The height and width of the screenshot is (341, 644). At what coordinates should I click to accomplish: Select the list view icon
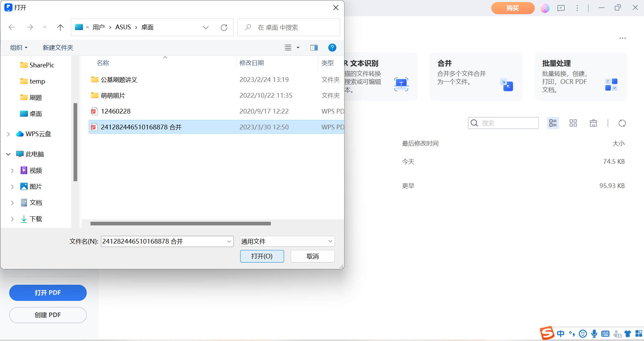click(x=553, y=123)
